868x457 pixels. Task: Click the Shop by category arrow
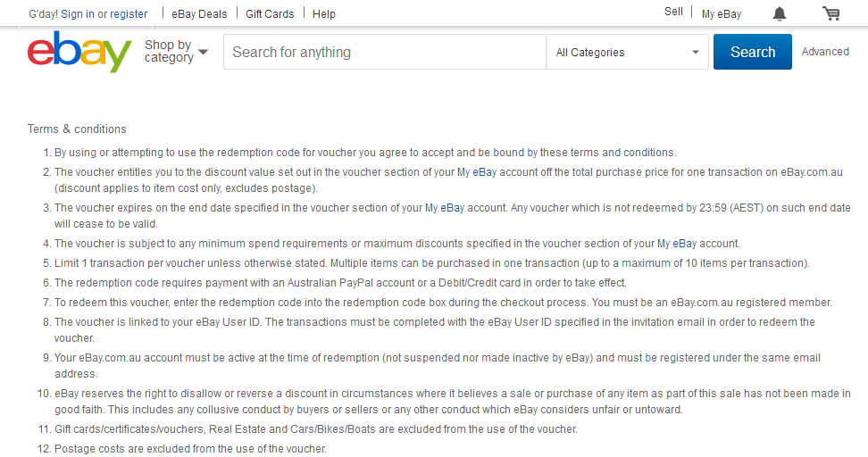[x=204, y=52]
